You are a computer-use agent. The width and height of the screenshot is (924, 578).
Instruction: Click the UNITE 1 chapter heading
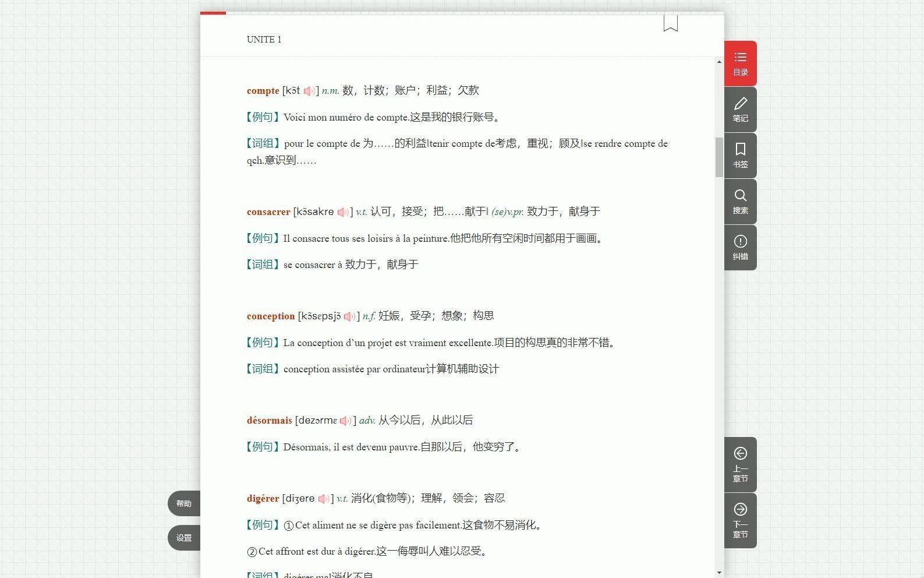264,40
